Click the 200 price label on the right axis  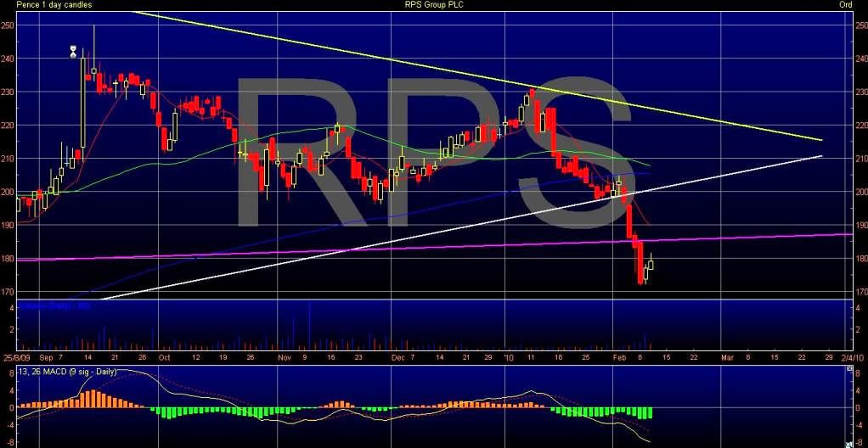pyautogui.click(x=861, y=192)
